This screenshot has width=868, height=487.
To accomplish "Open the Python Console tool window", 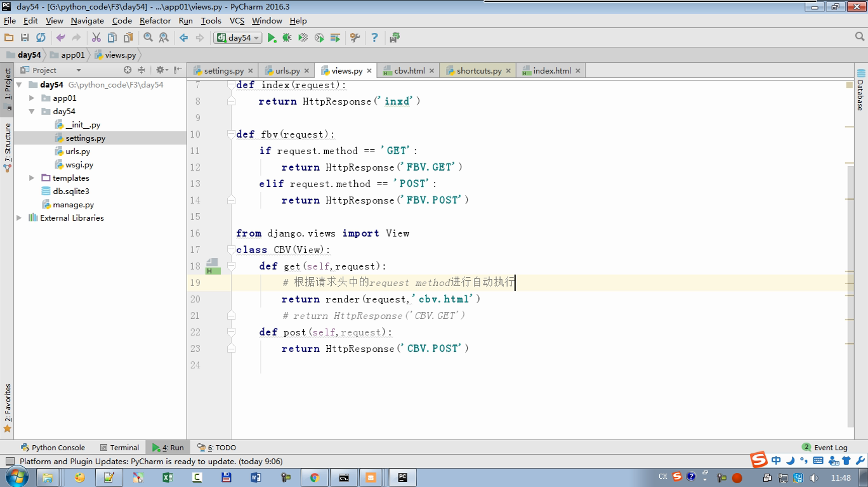I will pyautogui.click(x=53, y=448).
